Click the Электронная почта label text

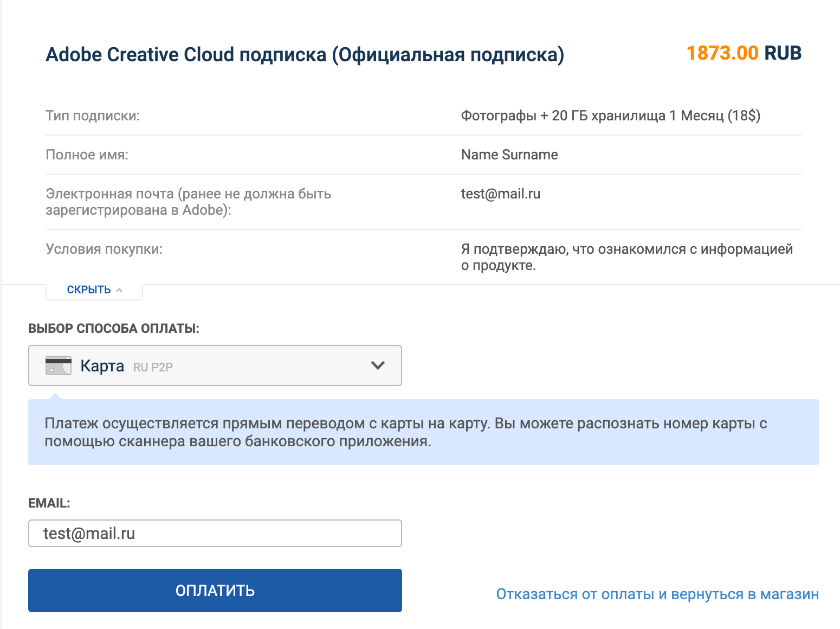(x=189, y=202)
